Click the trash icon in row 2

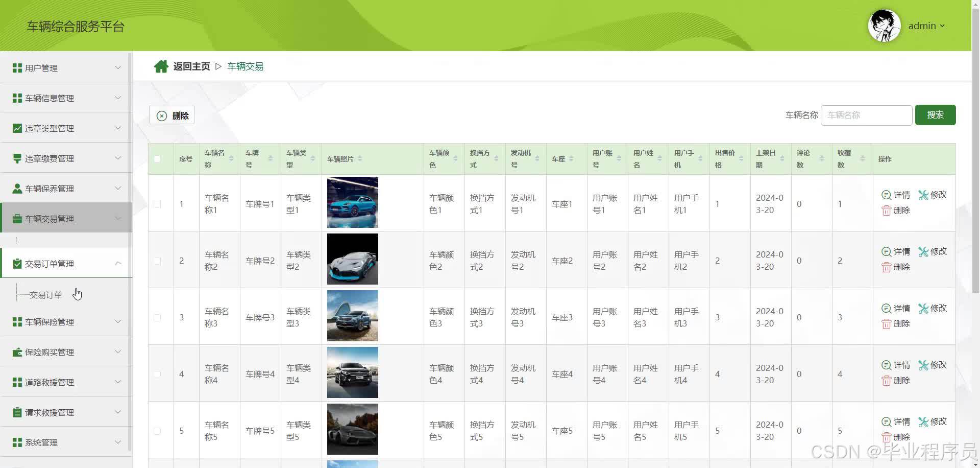[x=887, y=267]
